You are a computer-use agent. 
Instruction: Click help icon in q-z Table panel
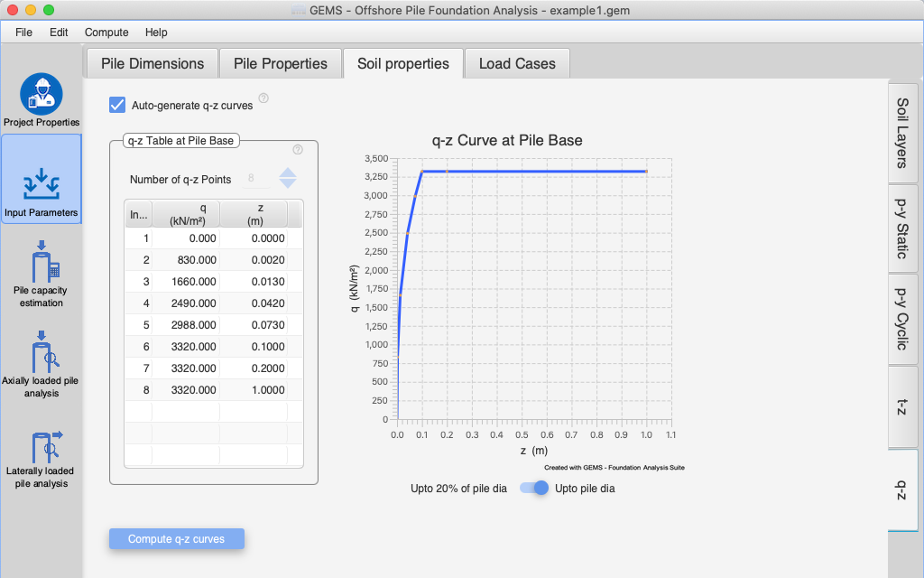pos(298,150)
